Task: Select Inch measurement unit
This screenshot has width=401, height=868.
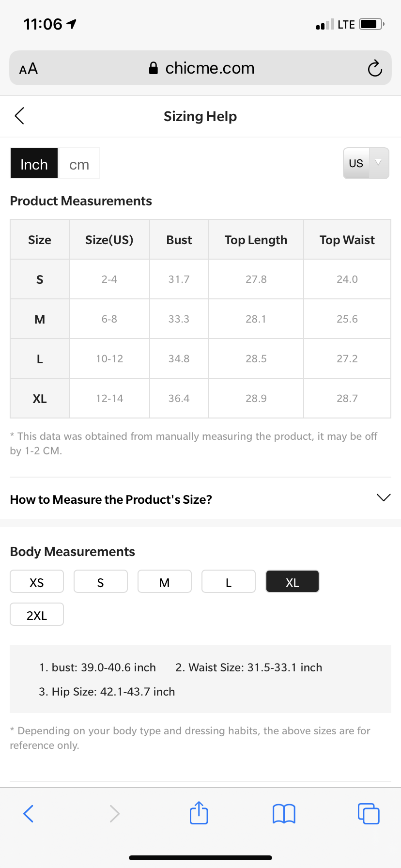Action: [34, 164]
